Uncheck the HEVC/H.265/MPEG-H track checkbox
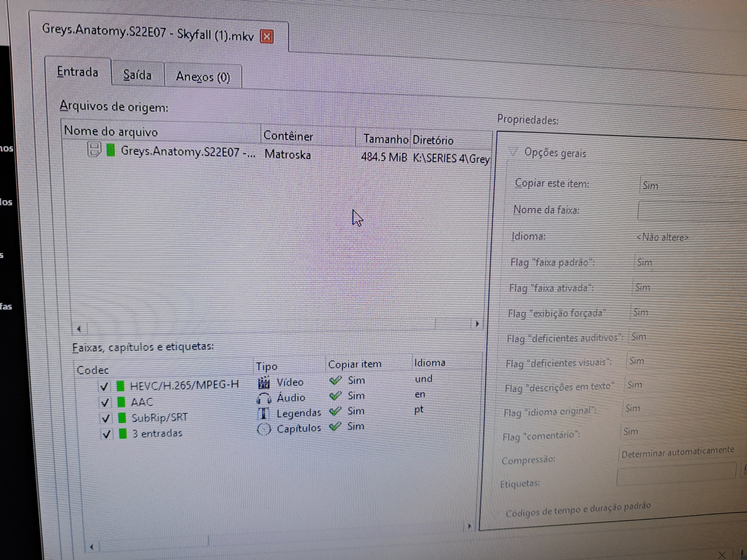Screen dimensions: 747x560 pyautogui.click(x=104, y=386)
